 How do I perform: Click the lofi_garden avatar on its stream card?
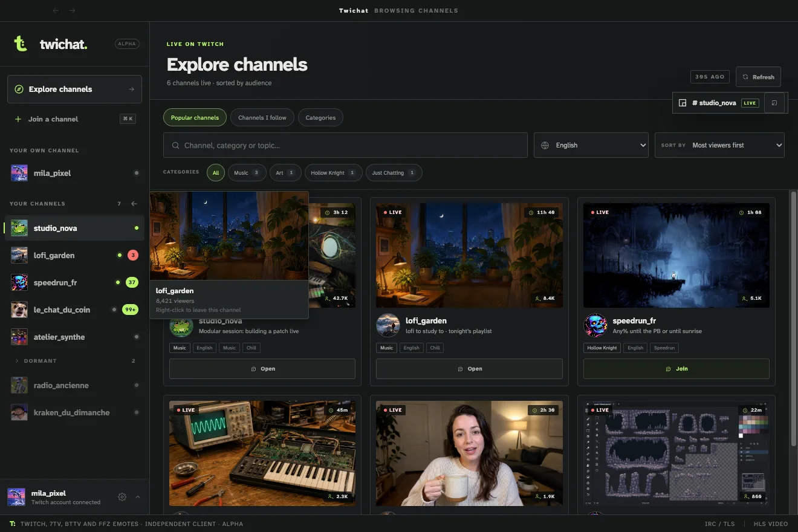[388, 325]
